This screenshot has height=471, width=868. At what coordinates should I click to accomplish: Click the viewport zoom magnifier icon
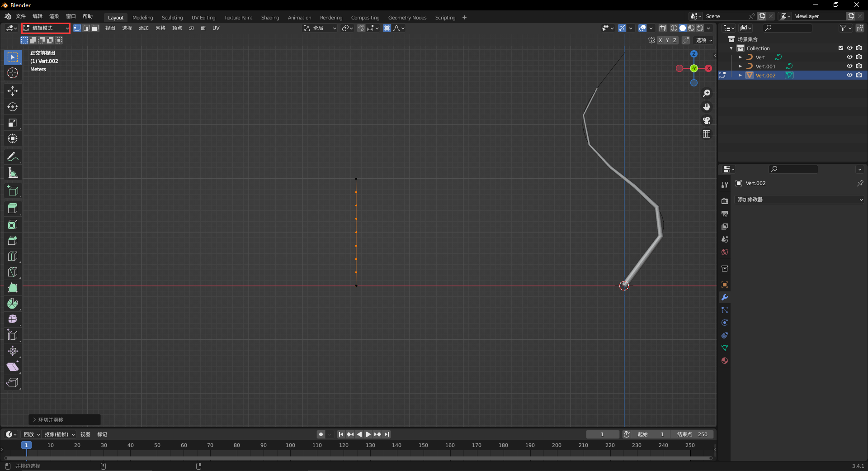[x=707, y=93]
